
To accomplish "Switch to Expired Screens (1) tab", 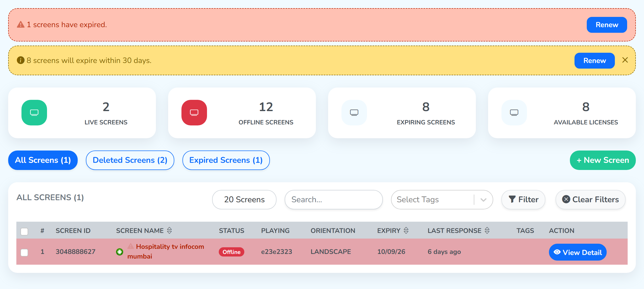I will click(x=226, y=160).
